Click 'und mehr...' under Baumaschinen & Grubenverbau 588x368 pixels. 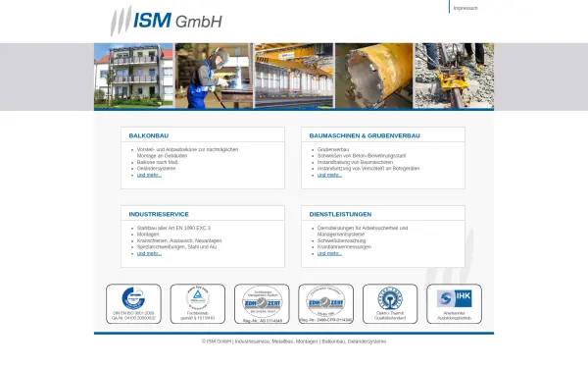pyautogui.click(x=329, y=175)
